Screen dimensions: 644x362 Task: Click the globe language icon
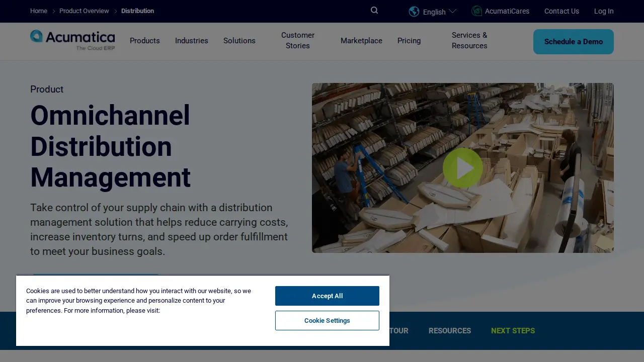coord(414,11)
